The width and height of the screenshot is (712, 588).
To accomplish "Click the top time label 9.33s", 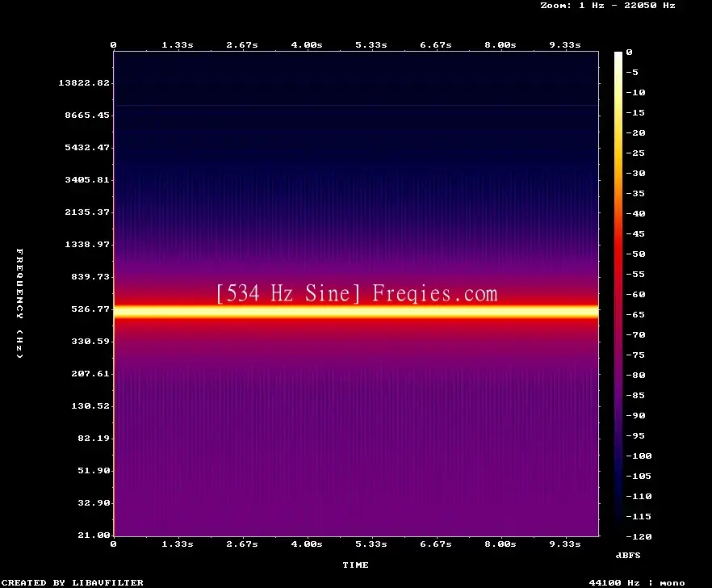I will coord(565,45).
